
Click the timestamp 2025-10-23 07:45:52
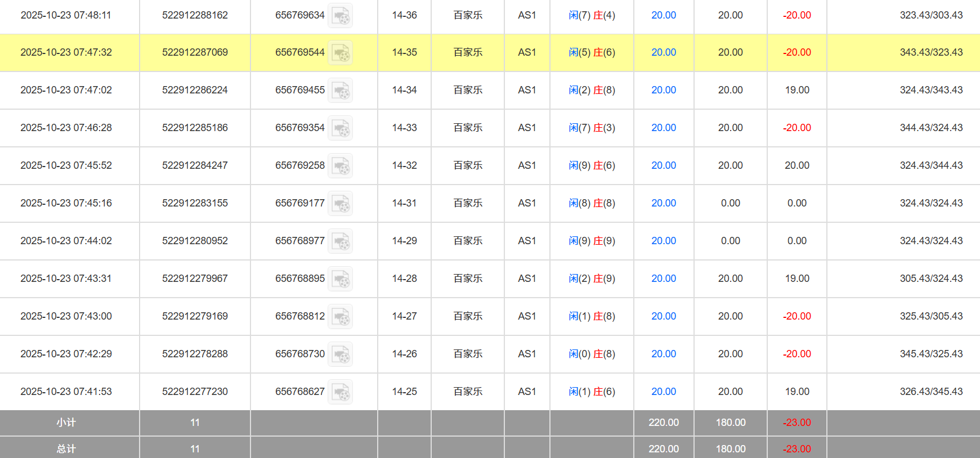[x=66, y=165]
